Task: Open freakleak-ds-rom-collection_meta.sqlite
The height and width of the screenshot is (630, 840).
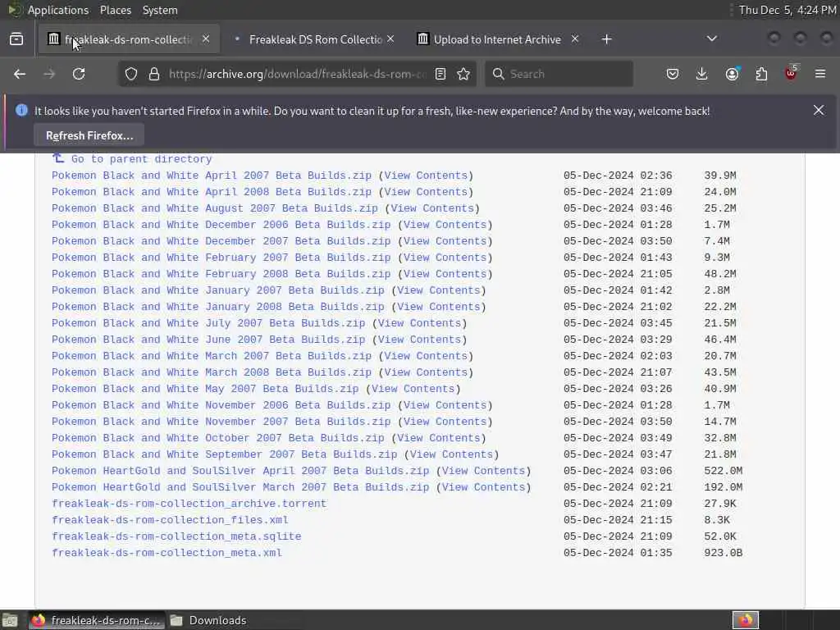Action: [x=176, y=536]
